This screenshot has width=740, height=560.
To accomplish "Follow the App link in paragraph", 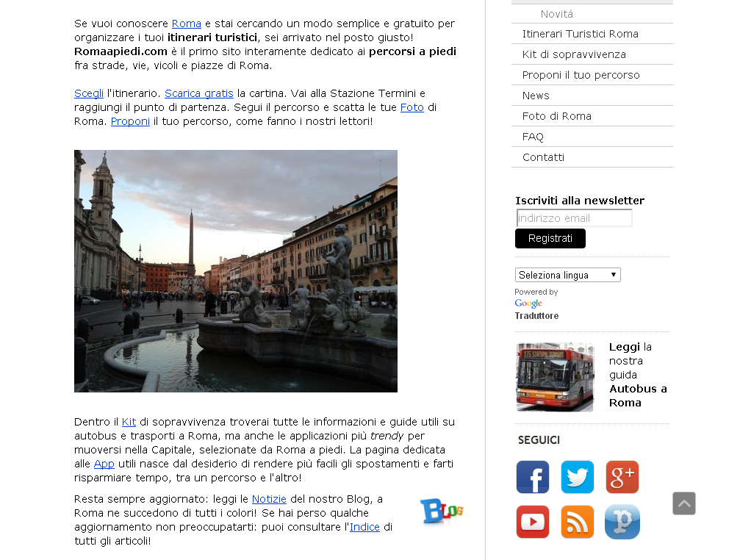I will click(104, 464).
